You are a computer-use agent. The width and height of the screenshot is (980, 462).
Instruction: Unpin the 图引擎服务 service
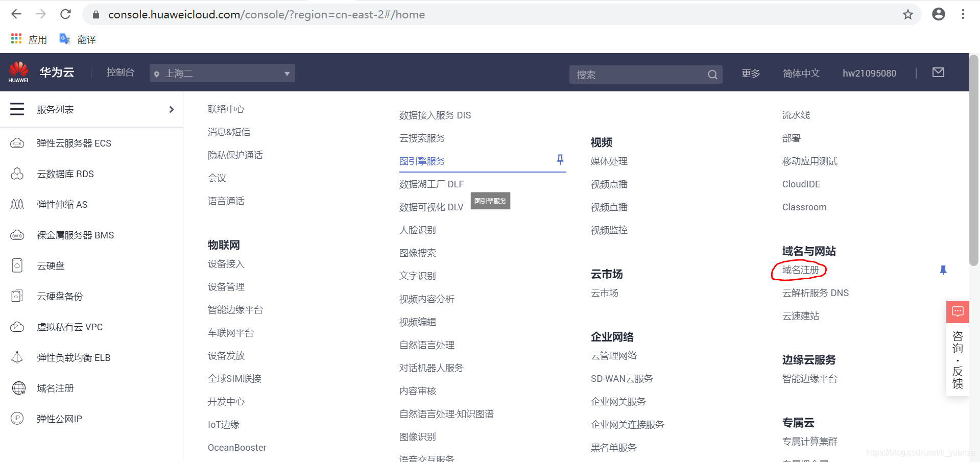(x=560, y=160)
